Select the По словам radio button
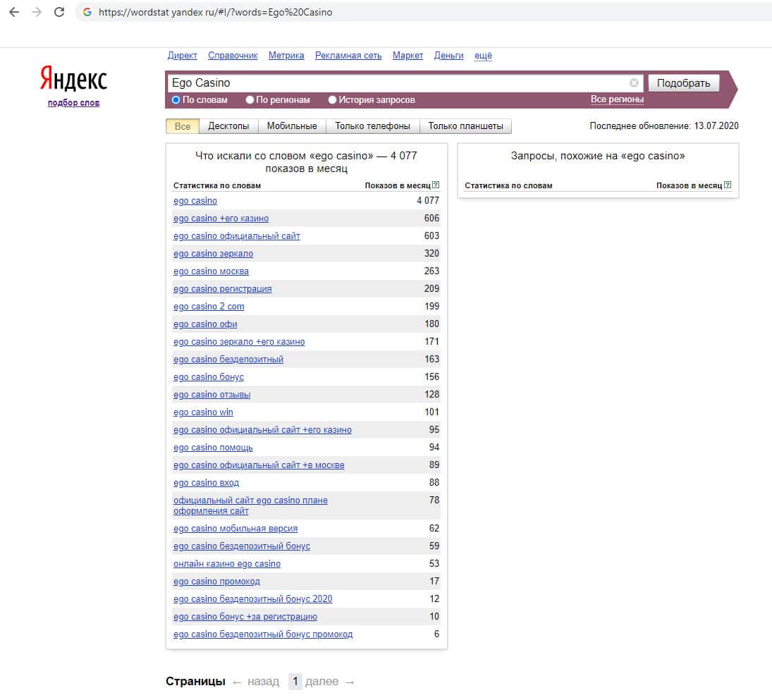The width and height of the screenshot is (772, 700). (x=176, y=100)
